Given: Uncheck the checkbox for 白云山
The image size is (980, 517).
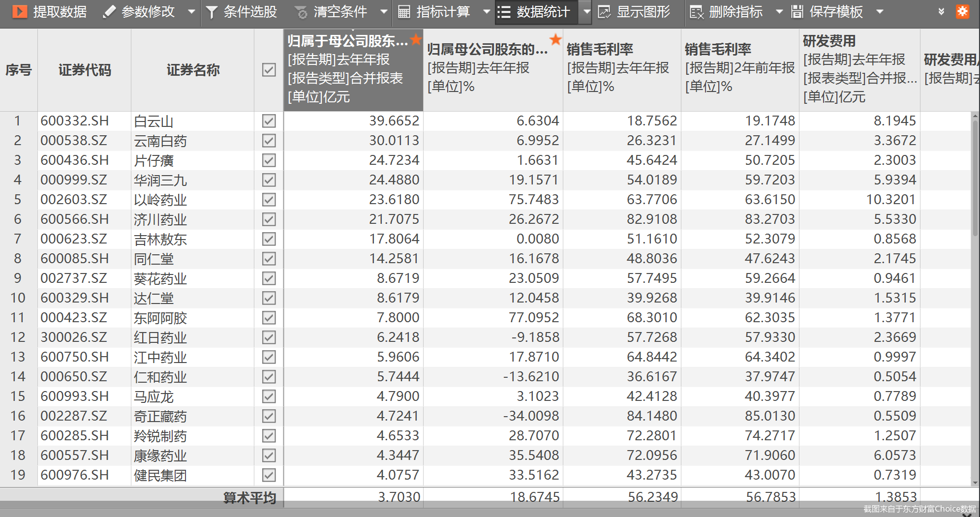Looking at the screenshot, I should pyautogui.click(x=269, y=121).
